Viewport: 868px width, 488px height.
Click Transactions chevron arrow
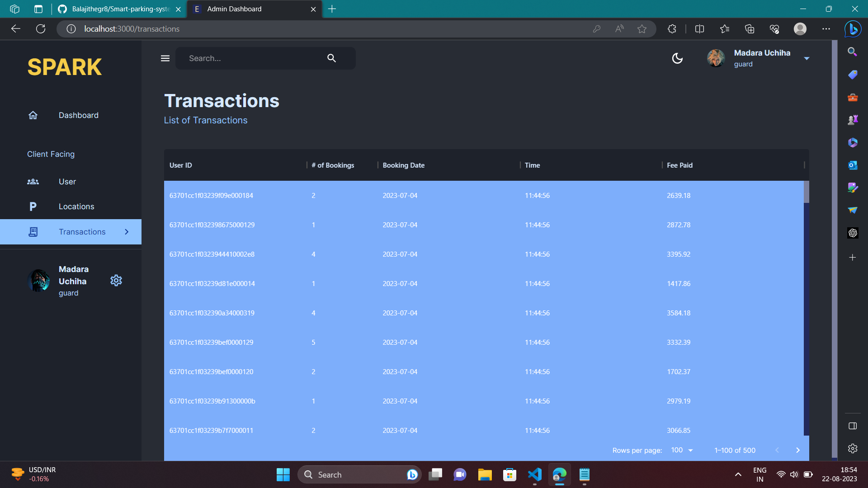pyautogui.click(x=127, y=232)
